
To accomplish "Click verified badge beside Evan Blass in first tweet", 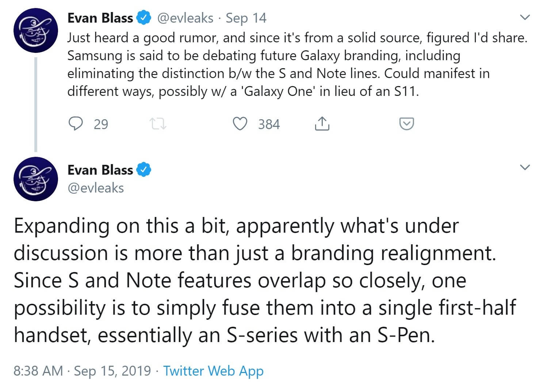I will coord(143,18).
